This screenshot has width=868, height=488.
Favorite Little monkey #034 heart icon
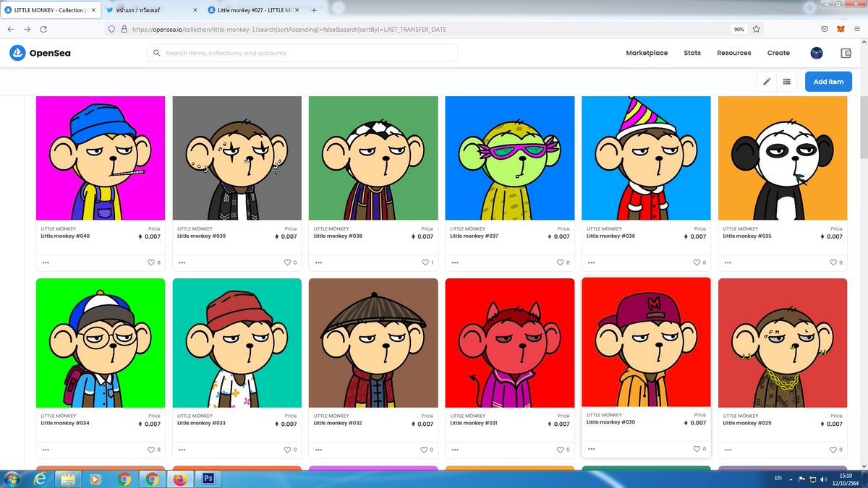[x=151, y=450]
